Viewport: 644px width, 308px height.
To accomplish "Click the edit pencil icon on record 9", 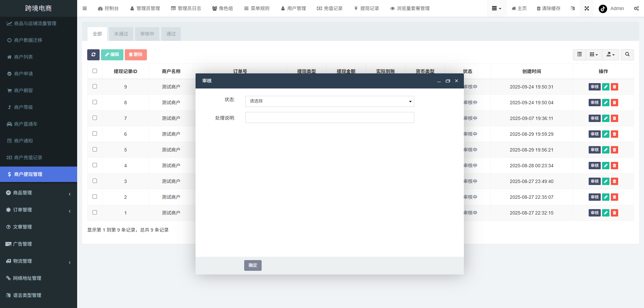I will [x=605, y=86].
